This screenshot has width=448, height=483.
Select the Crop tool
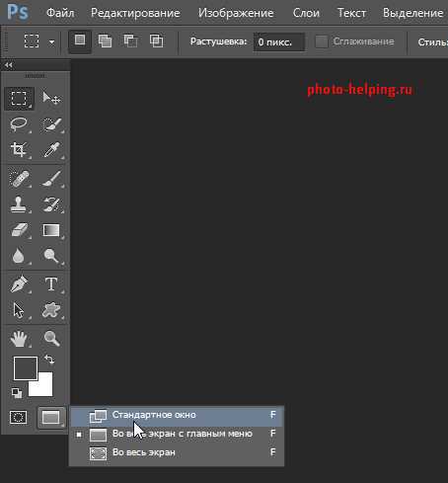click(x=19, y=150)
